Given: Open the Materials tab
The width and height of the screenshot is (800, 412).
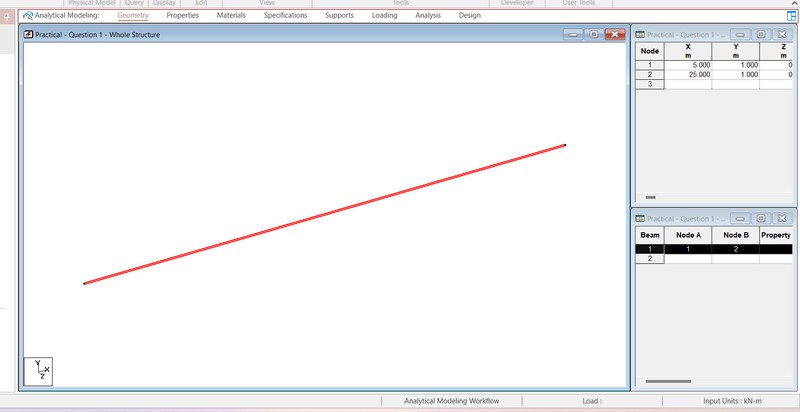Looking at the screenshot, I should tap(231, 15).
